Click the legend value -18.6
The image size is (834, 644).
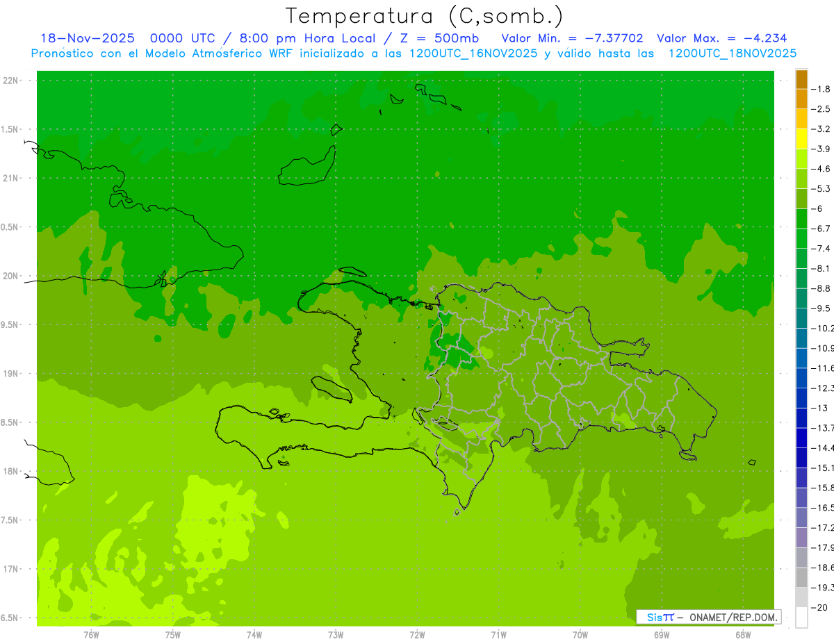822,568
